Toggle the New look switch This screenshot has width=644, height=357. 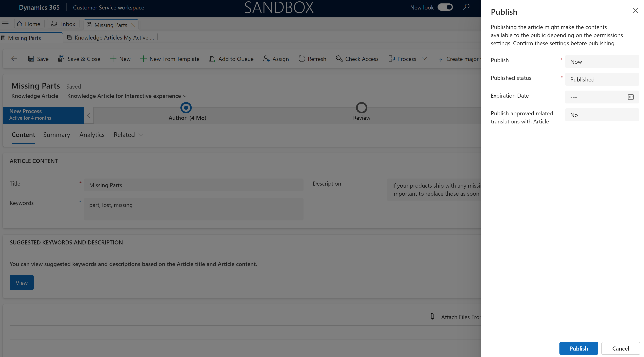444,7
